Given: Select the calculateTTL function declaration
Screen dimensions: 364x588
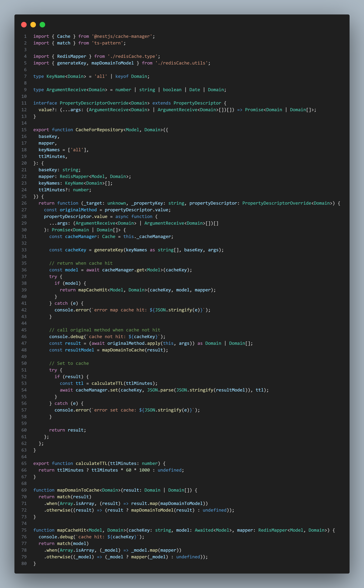Looking at the screenshot, I should 91,463.
